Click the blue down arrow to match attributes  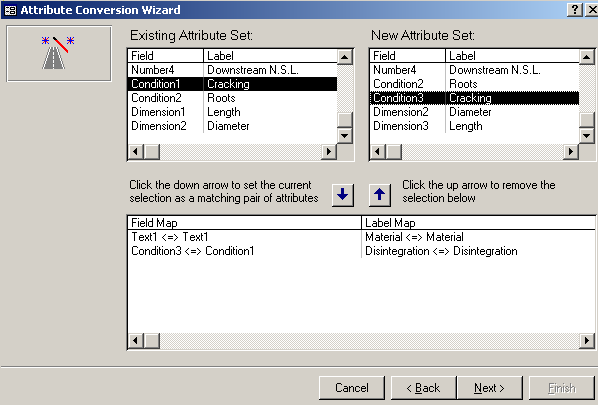(x=343, y=195)
